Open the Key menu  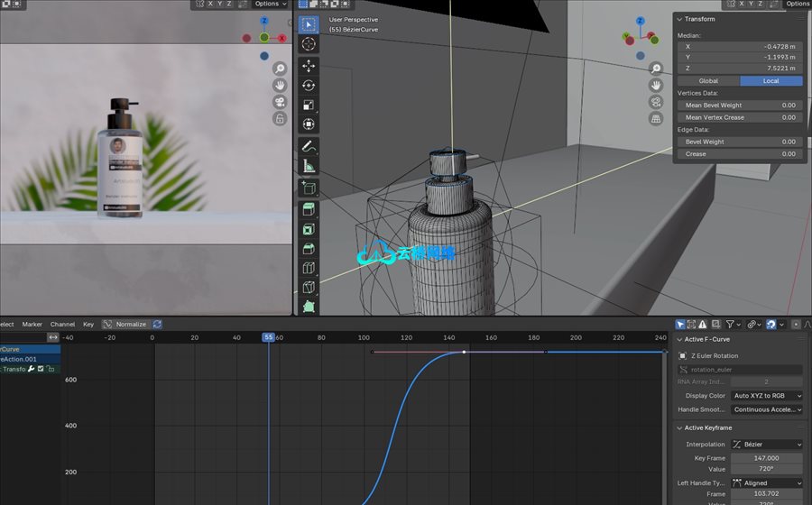(x=88, y=325)
